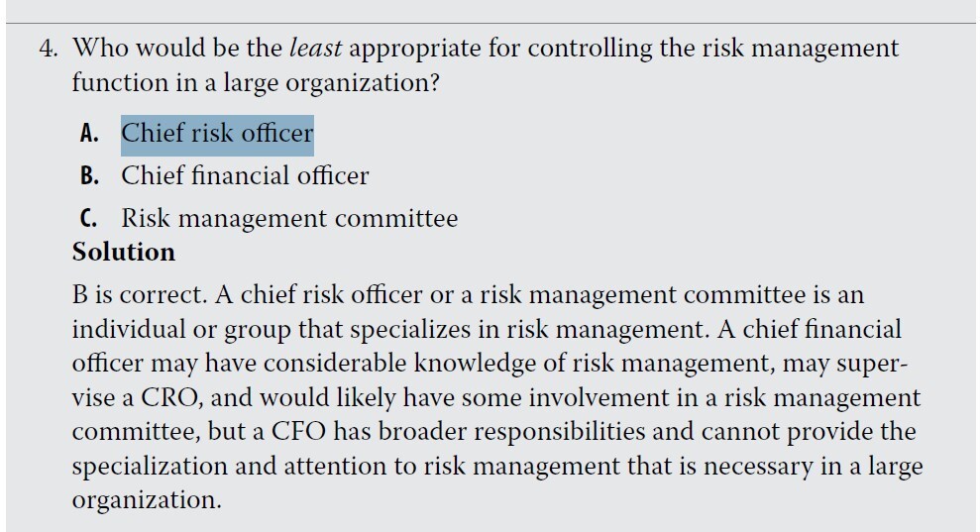Choose the 'Risk management committee' answer option
The image size is (980, 532).
coord(289,219)
